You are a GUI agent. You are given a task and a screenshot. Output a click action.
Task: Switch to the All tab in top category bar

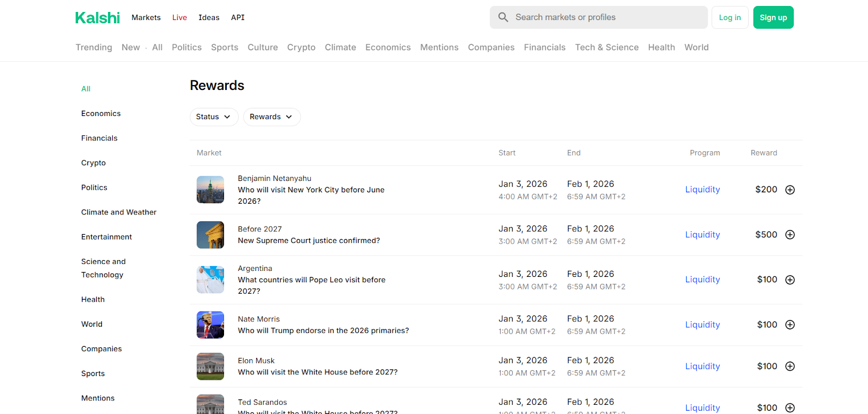click(x=157, y=47)
